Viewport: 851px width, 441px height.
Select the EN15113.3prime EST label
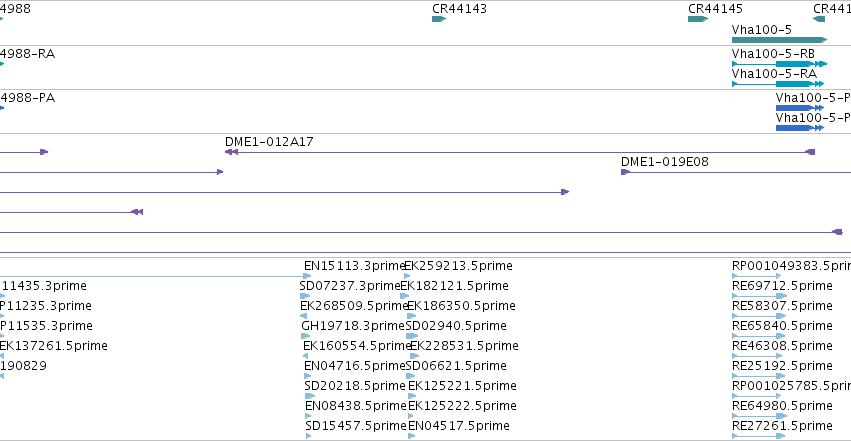click(x=354, y=266)
